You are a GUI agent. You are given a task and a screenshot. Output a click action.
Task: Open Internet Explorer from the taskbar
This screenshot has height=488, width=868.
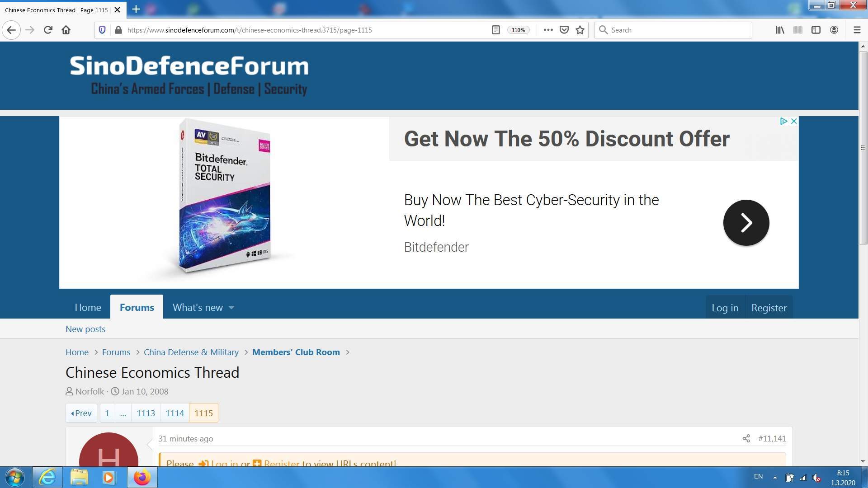(x=47, y=477)
